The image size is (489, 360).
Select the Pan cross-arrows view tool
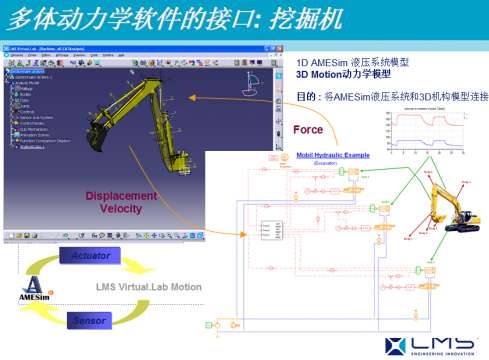point(154,236)
